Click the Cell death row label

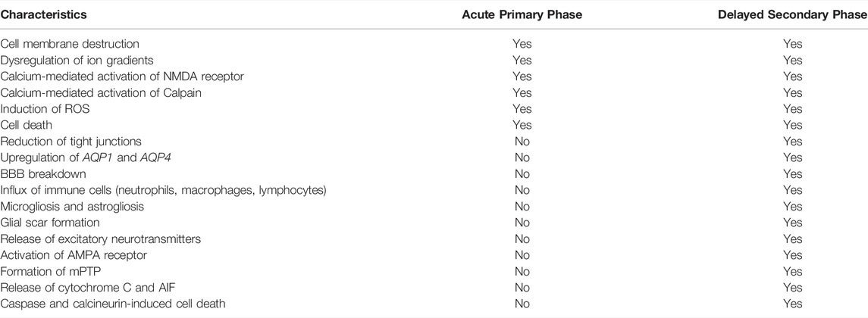tap(26, 125)
